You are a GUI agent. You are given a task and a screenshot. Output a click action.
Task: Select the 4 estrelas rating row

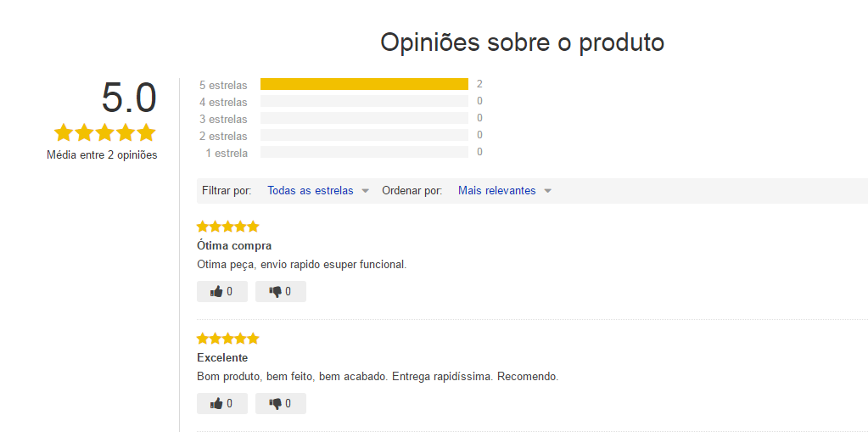pyautogui.click(x=340, y=101)
